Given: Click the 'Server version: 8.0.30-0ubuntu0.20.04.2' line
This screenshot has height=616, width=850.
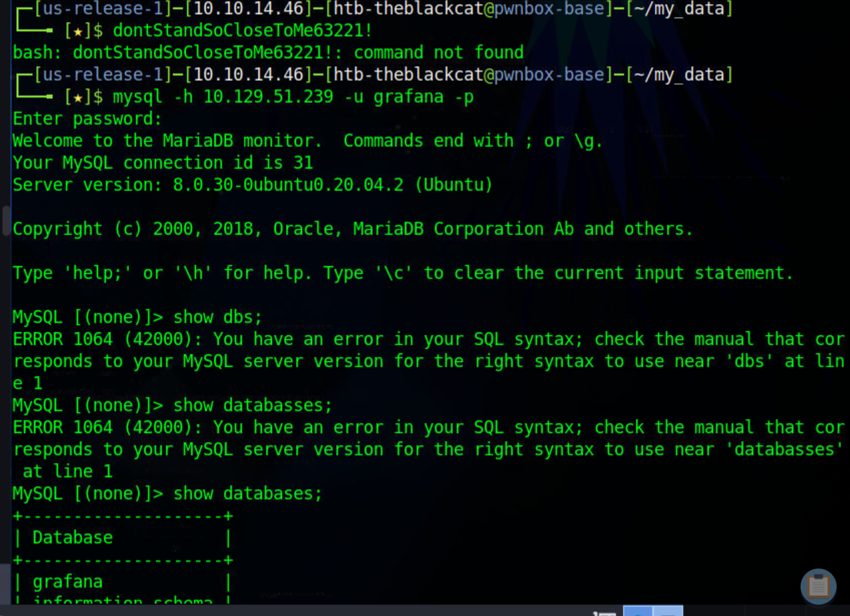Looking at the screenshot, I should click(x=253, y=184).
